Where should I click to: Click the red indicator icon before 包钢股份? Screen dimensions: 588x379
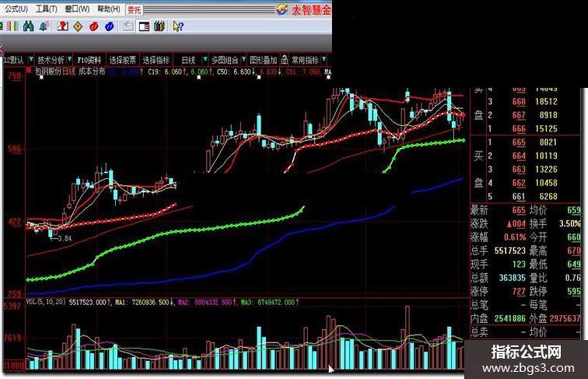point(29,70)
